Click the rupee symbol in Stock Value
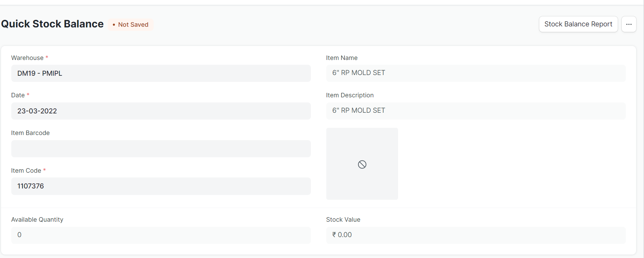Image resolution: width=644 pixels, height=258 pixels. tap(334, 235)
